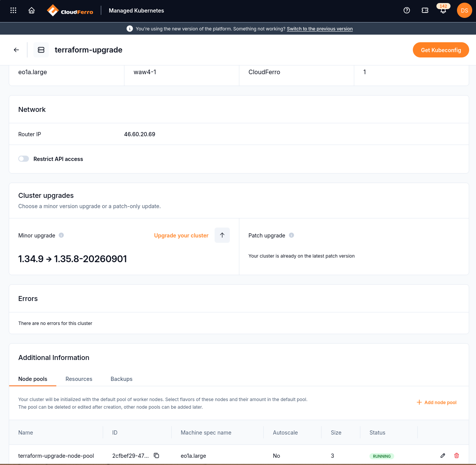Show the Patch upgrade info tooltip icon
476x465 pixels.
pos(291,235)
